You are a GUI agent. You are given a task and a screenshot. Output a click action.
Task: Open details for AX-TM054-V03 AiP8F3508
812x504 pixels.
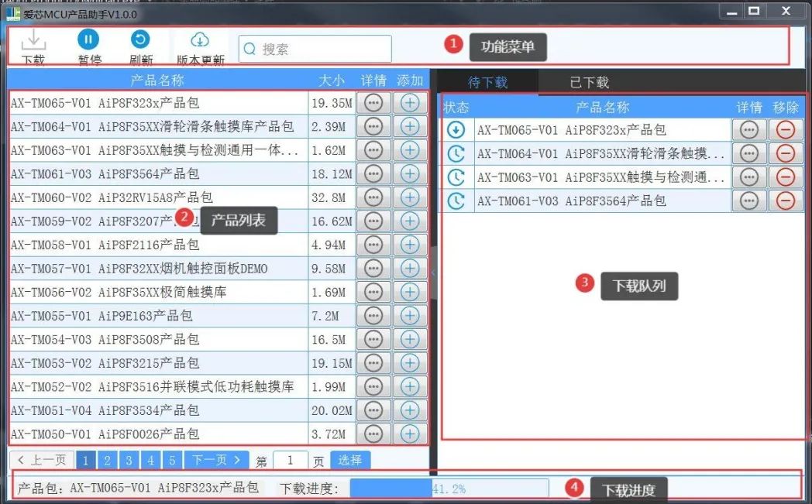tap(373, 339)
